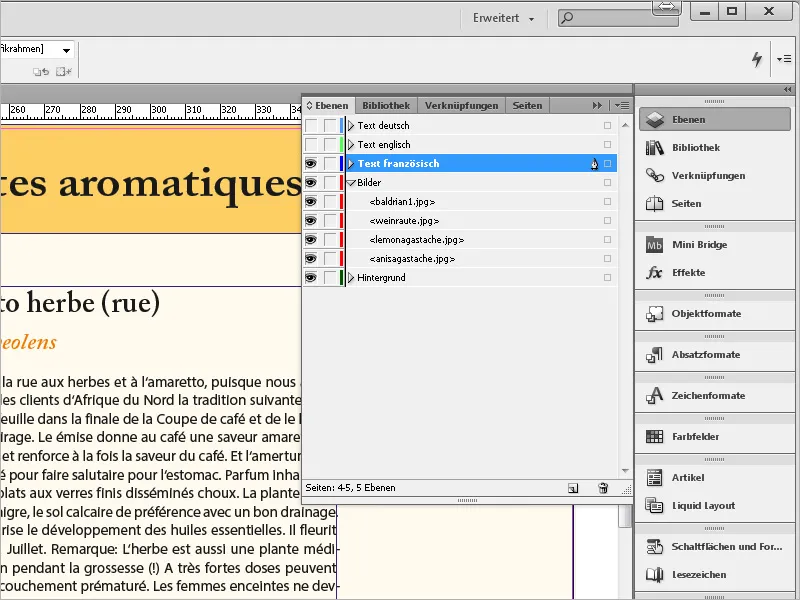Open the Absatzformate panel
Image resolution: width=800 pixels, height=600 pixels.
pyautogui.click(x=714, y=354)
